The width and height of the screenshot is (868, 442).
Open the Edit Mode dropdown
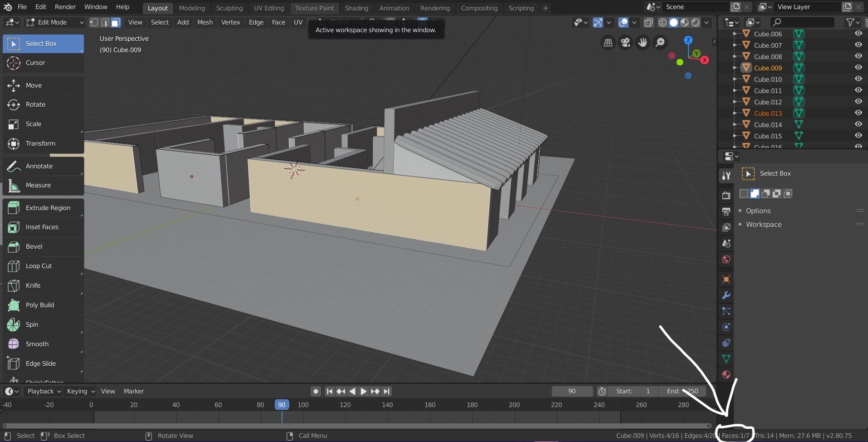pos(54,22)
